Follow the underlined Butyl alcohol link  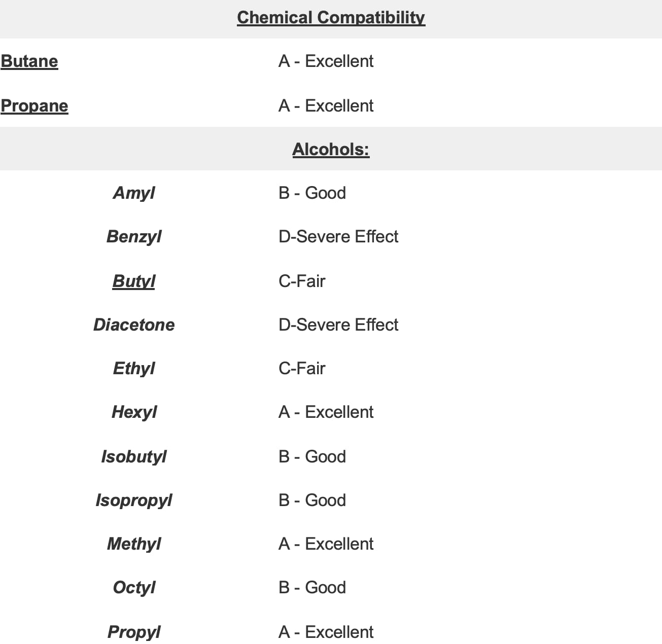click(134, 281)
